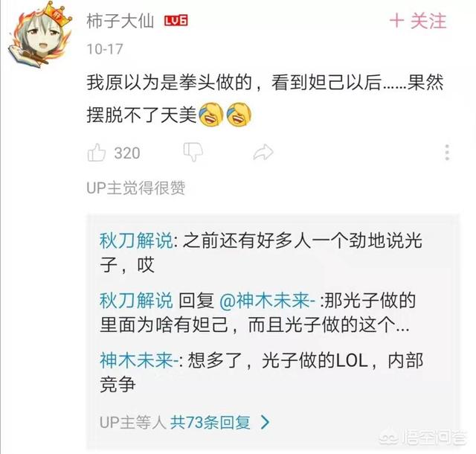Tap the UP主觉得很赞 label
This screenshot has width=476, height=454.
135,188
